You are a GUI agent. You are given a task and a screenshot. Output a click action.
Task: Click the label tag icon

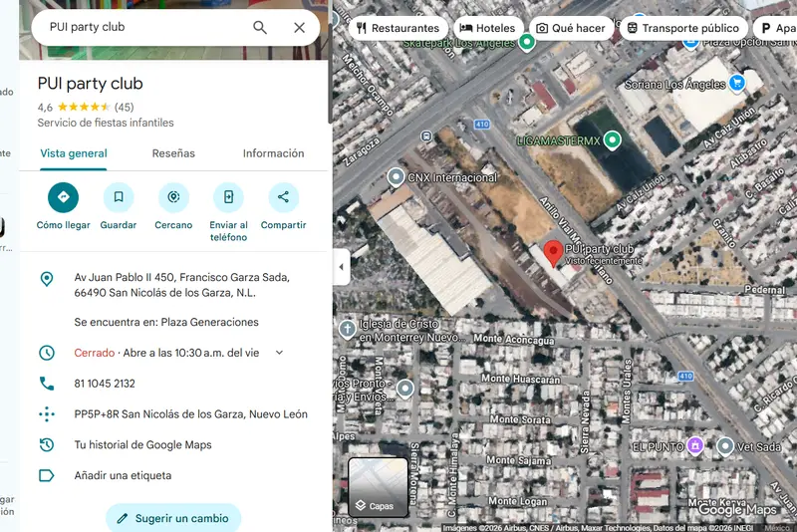pyautogui.click(x=47, y=475)
